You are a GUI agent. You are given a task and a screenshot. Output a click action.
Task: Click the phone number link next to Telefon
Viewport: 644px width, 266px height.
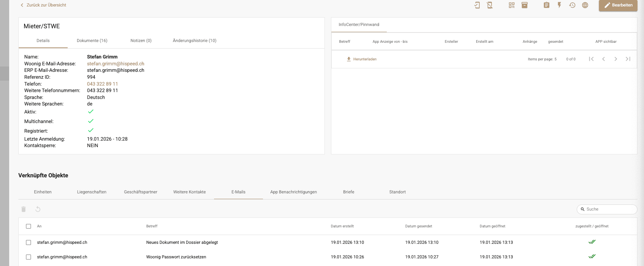tap(102, 84)
